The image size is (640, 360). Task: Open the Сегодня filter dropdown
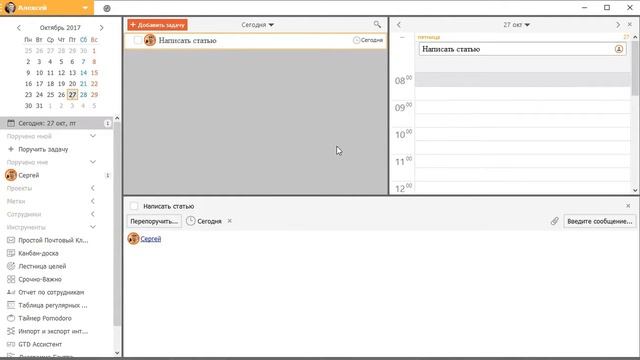click(258, 25)
